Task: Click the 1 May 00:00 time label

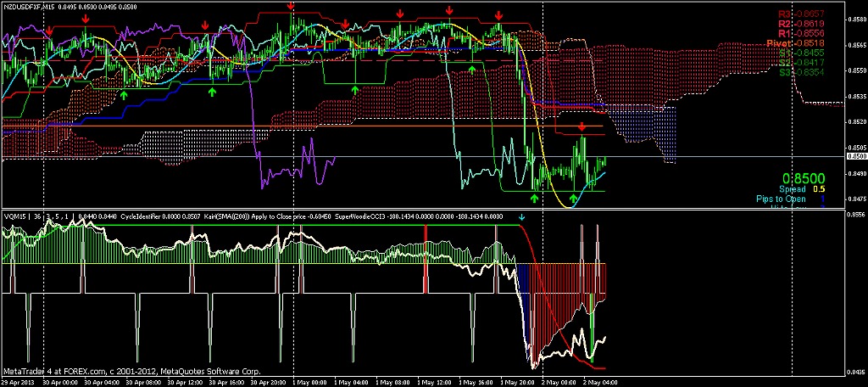Action: (x=309, y=382)
